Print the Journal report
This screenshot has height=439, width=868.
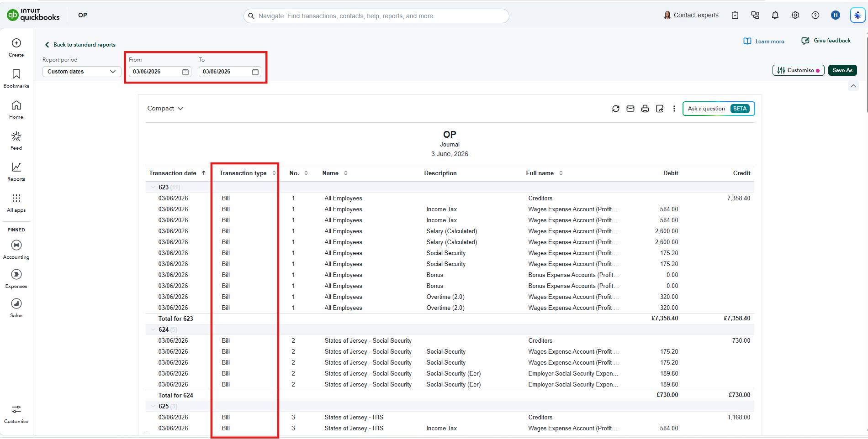coord(645,109)
